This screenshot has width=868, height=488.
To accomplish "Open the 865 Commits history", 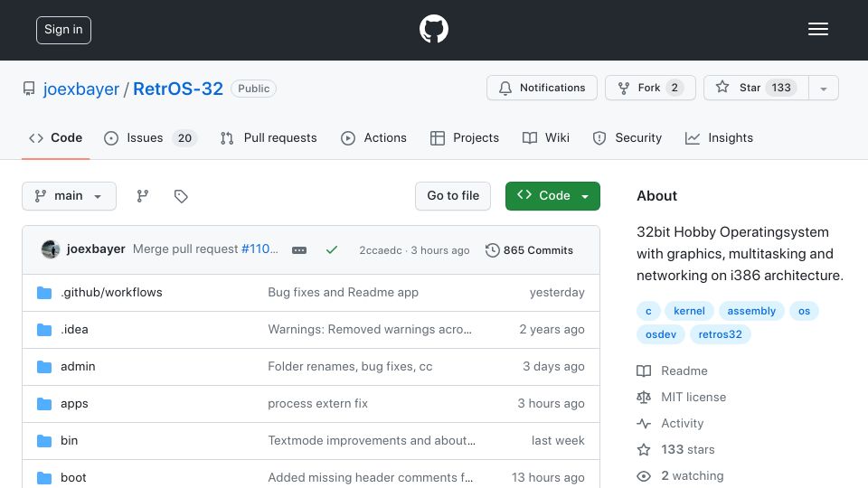I will [529, 250].
